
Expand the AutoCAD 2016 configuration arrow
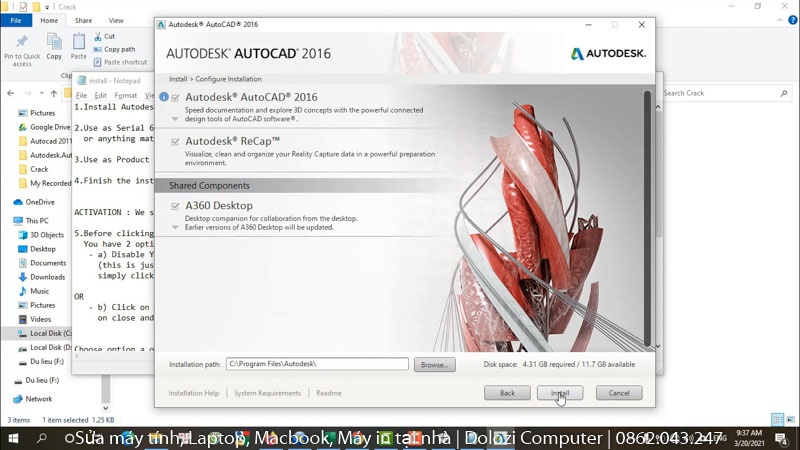pyautogui.click(x=176, y=118)
